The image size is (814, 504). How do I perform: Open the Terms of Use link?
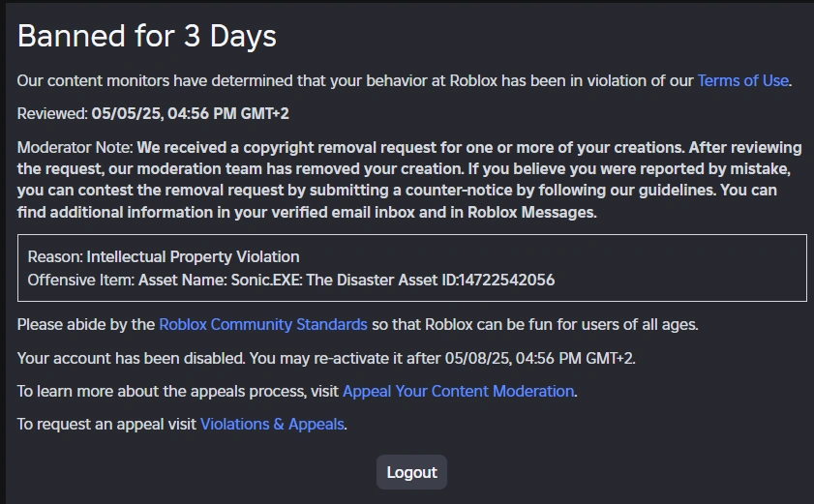(x=742, y=80)
